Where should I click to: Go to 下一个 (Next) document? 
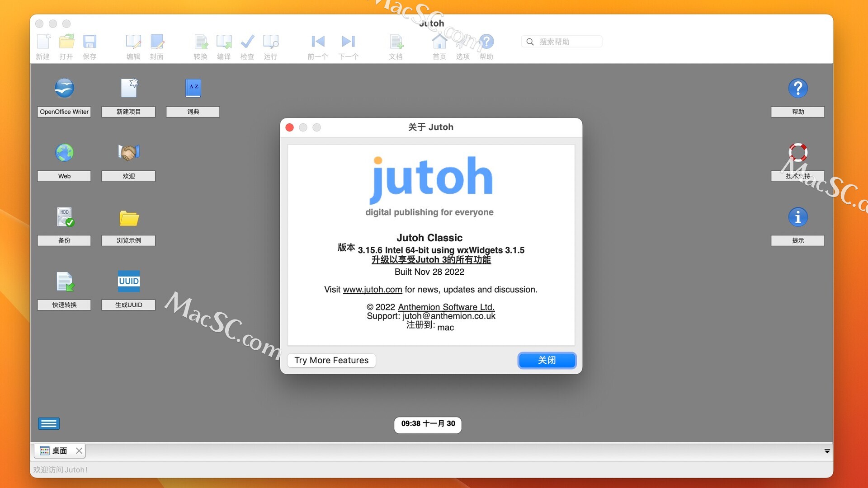[348, 42]
